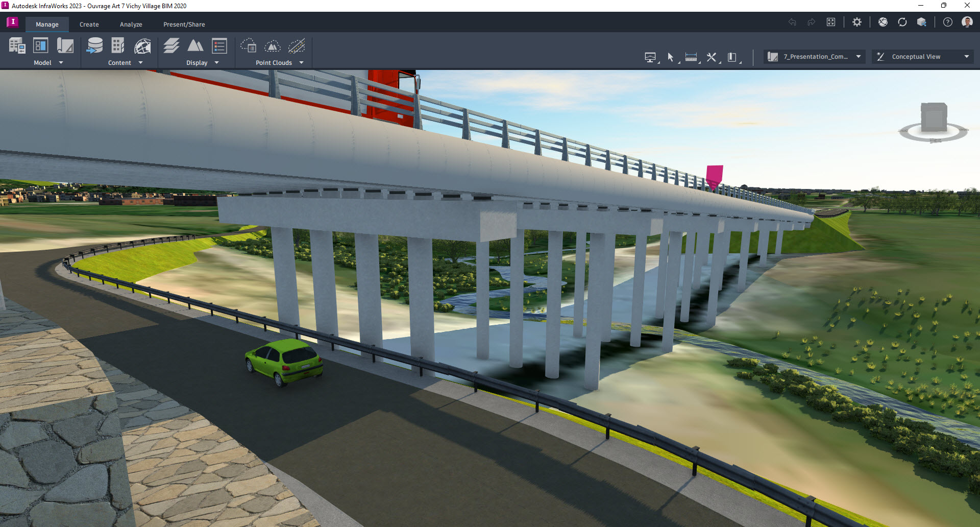Activate the Select arrow tool
Screen dimensions: 980x527
pyautogui.click(x=670, y=57)
